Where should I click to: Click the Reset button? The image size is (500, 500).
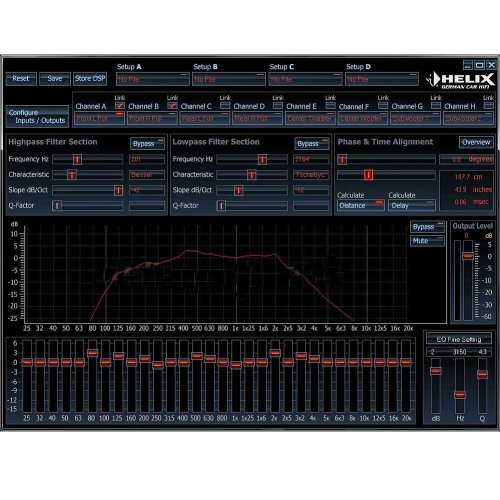point(21,79)
